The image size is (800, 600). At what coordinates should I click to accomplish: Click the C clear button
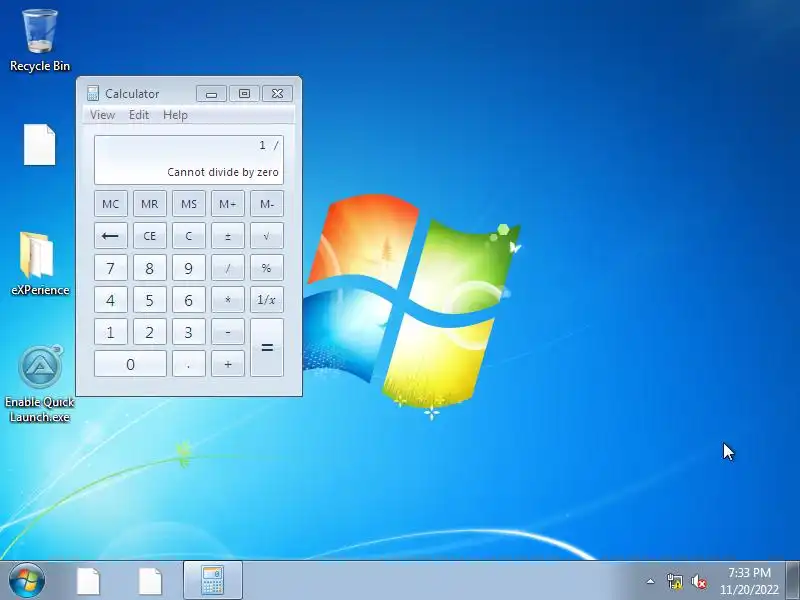[189, 236]
